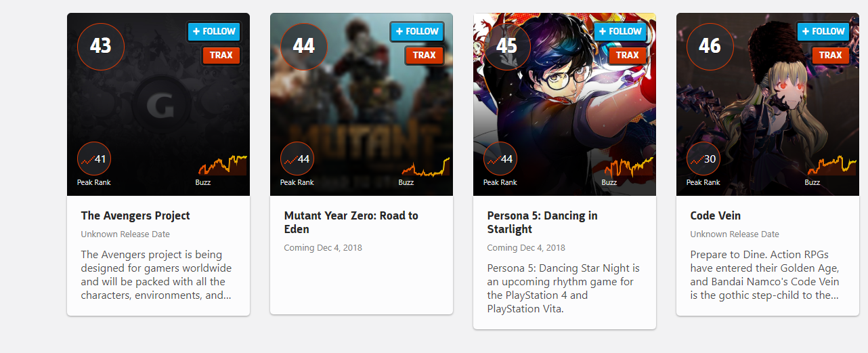Click the Code Vein cover artwork
Screen dimensions: 868x353
[768, 104]
